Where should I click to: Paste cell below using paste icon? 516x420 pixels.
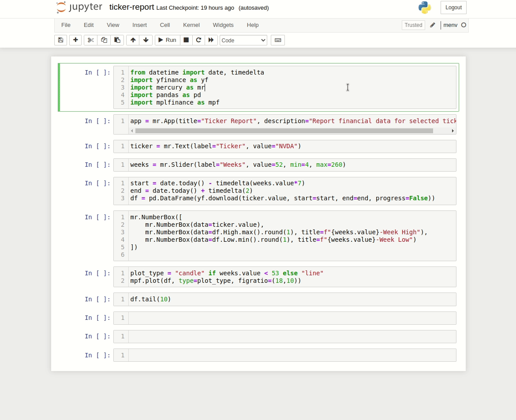117,40
